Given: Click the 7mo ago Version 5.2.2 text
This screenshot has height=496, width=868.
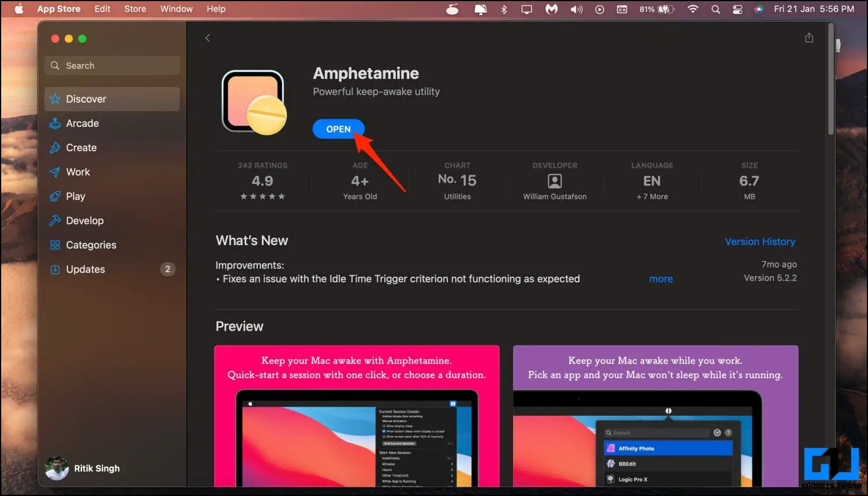Looking at the screenshot, I should (770, 271).
